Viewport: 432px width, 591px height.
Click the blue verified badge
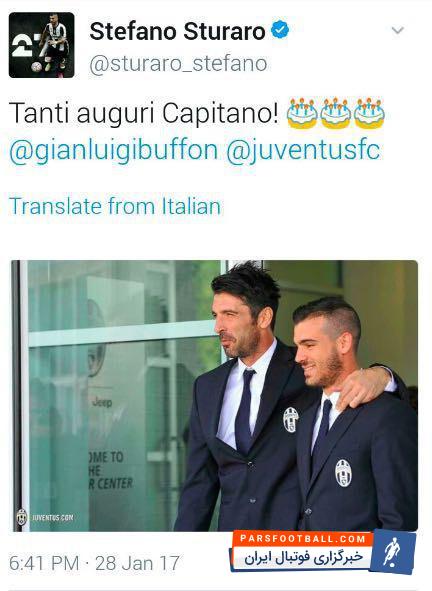[x=280, y=30]
